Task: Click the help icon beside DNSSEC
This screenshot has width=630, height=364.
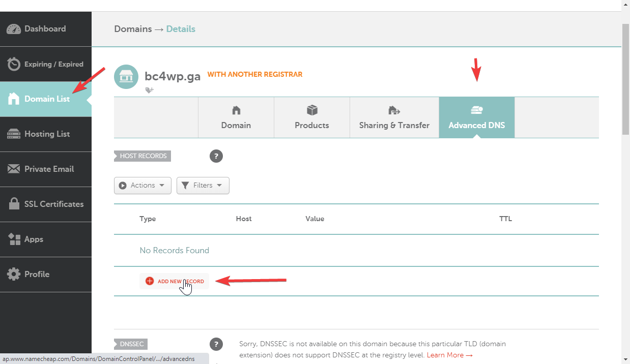Action: tap(216, 344)
